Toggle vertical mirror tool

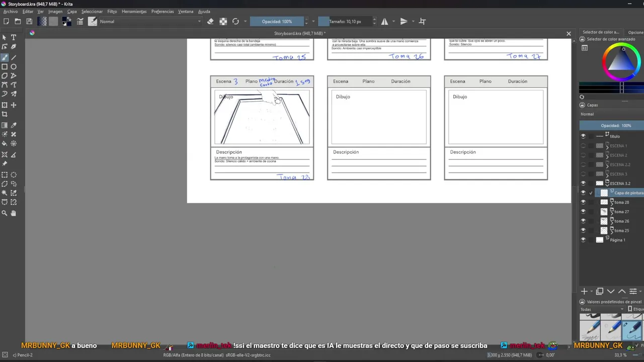click(x=404, y=22)
